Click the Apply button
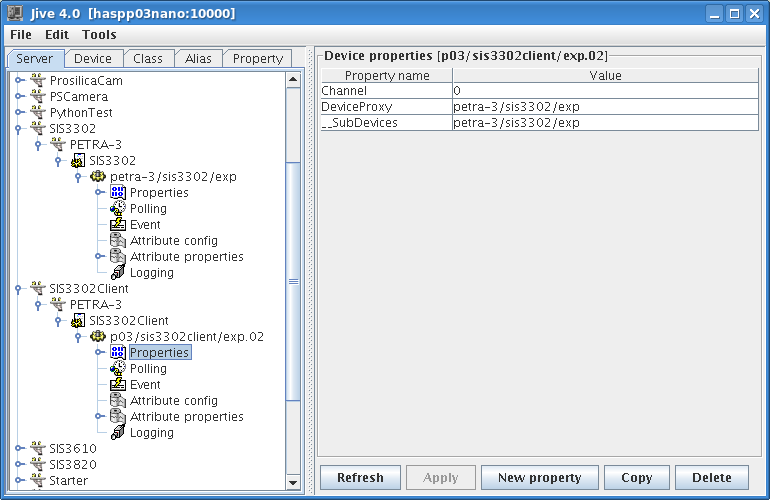Viewport: 770px width, 500px height. 441,477
